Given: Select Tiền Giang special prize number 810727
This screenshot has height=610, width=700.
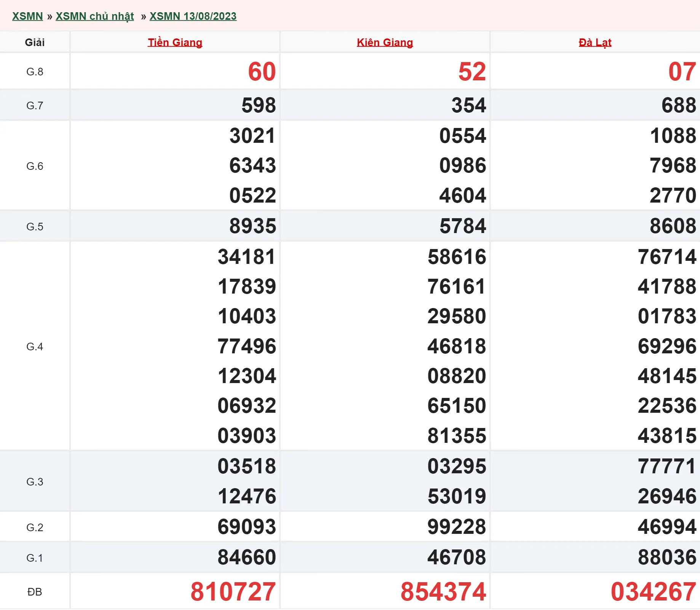Looking at the screenshot, I should pos(233,592).
